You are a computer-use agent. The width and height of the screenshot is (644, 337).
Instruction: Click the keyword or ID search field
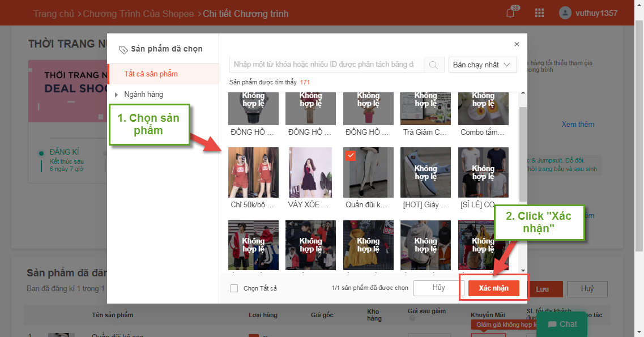326,65
